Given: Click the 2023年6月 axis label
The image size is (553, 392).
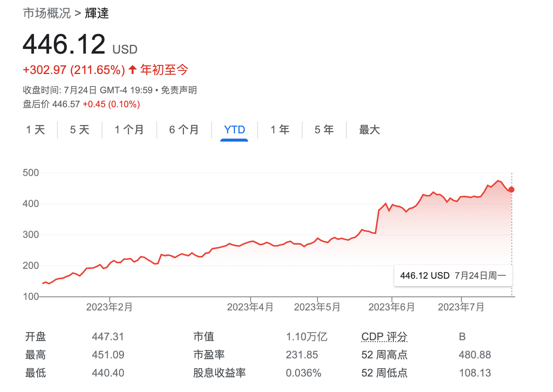Looking at the screenshot, I should [391, 307].
